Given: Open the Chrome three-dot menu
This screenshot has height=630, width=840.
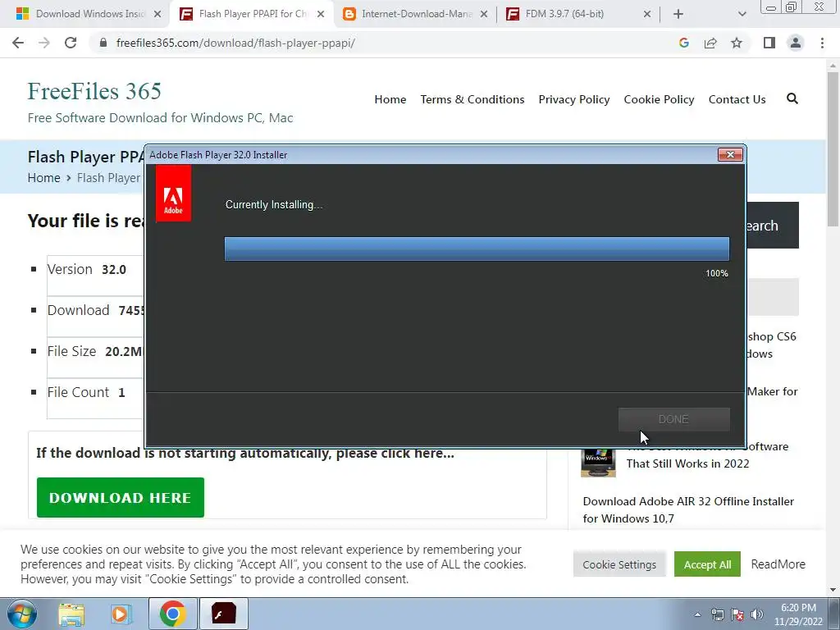Looking at the screenshot, I should pyautogui.click(x=822, y=43).
